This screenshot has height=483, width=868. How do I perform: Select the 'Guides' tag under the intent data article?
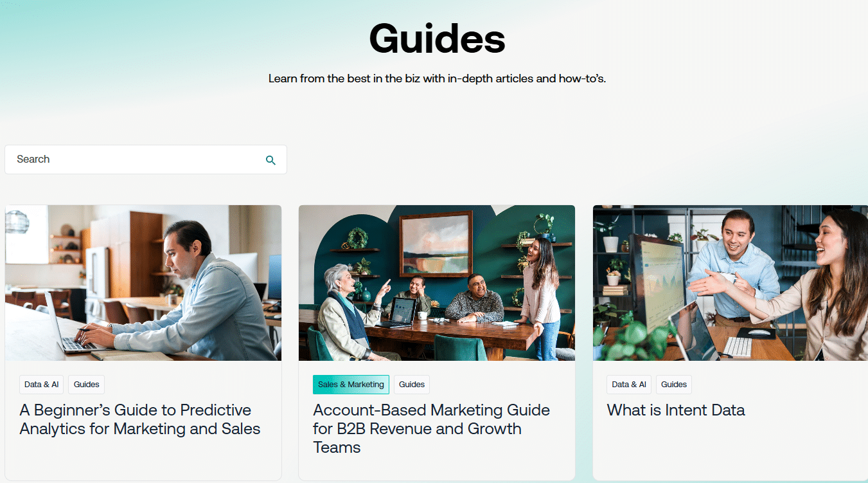click(673, 384)
